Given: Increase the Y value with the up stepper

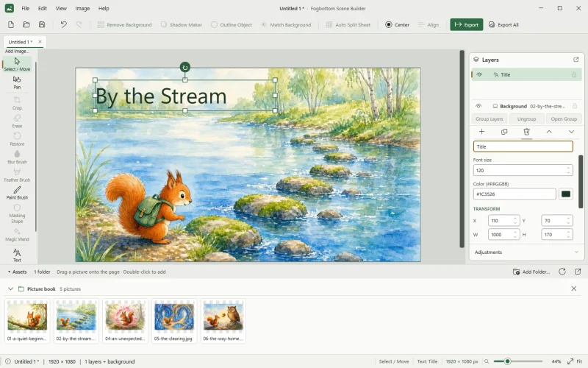Looking at the screenshot, I should point(568,218).
